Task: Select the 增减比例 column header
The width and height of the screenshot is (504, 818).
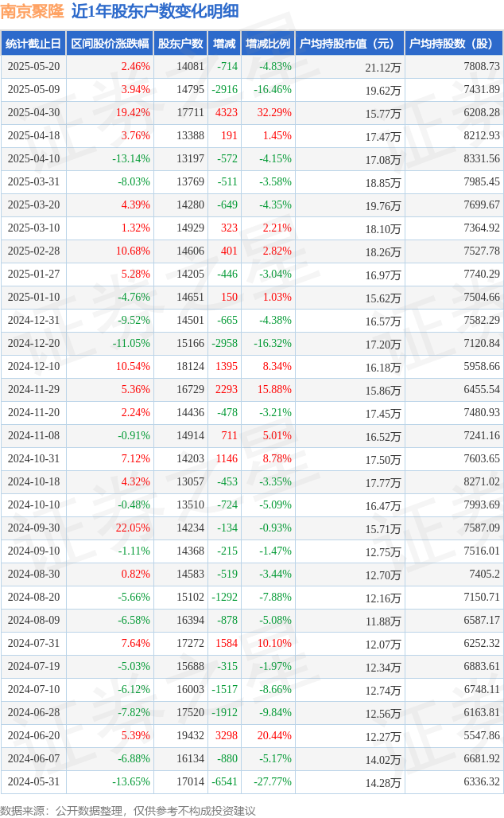Action: (268, 44)
